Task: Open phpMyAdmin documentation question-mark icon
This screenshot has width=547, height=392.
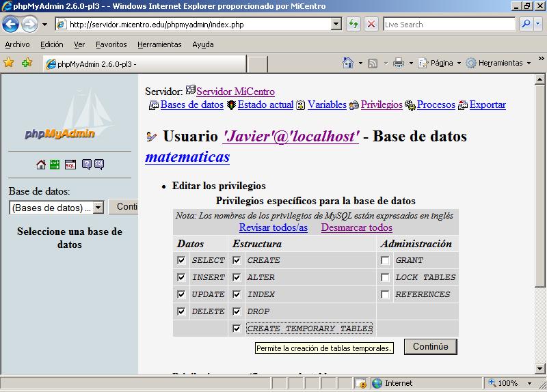Action: coord(87,165)
